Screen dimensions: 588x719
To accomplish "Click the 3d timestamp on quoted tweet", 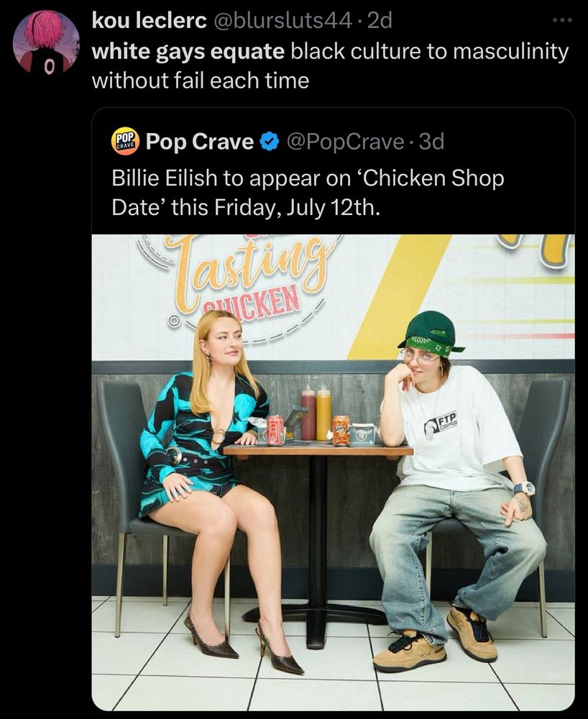I will pos(431,142).
